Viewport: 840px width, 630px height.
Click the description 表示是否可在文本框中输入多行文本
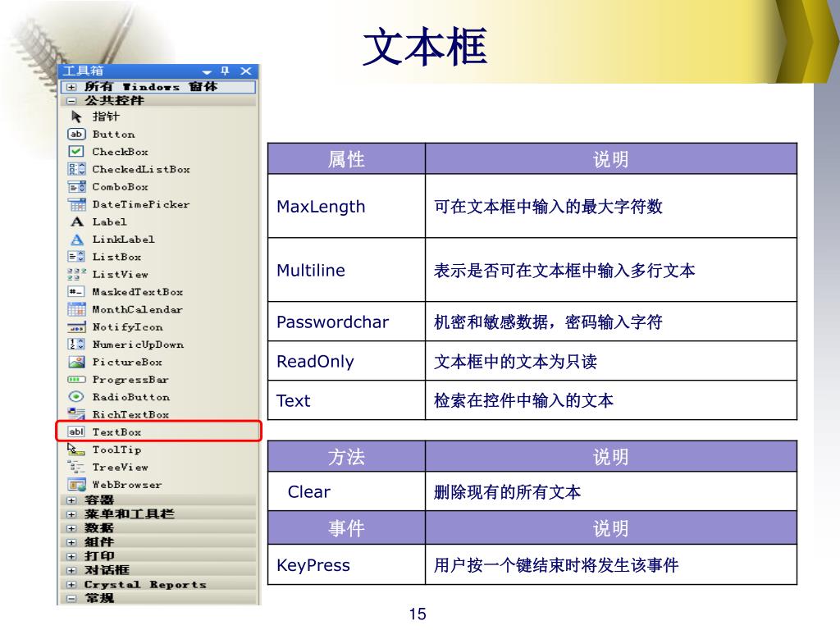coord(564,271)
